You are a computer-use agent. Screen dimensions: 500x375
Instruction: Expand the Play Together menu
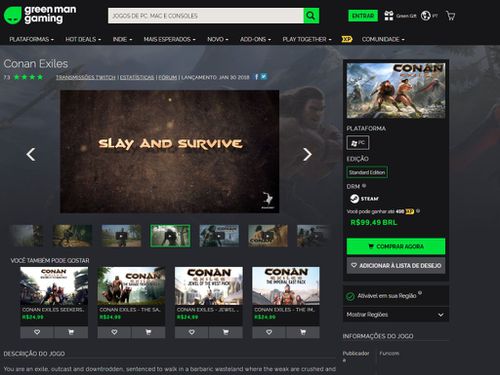(x=307, y=39)
